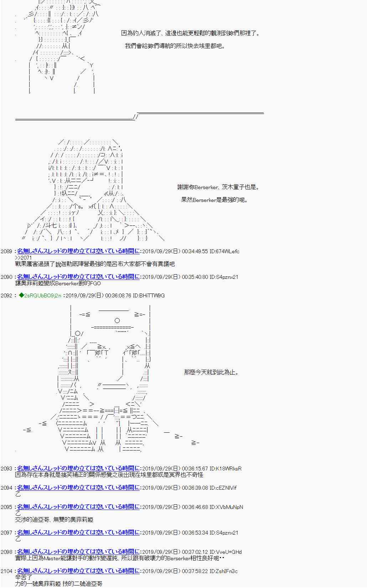Click post number 2092
Screen dimensions: 367x588
tap(6, 295)
